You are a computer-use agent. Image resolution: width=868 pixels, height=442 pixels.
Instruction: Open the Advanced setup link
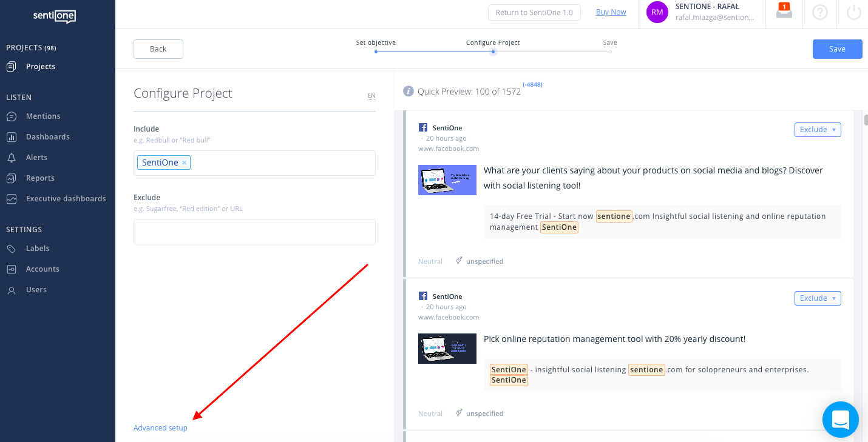tap(160, 428)
